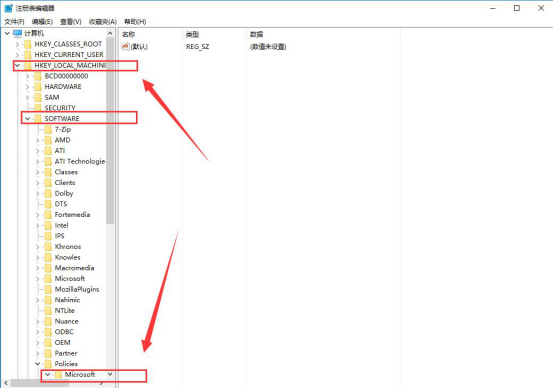
Task: Click the MozillaPlugins folder icon
Action: [48, 289]
